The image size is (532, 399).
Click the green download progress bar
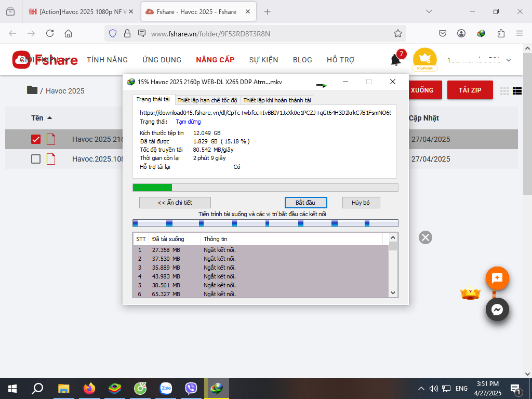point(265,188)
